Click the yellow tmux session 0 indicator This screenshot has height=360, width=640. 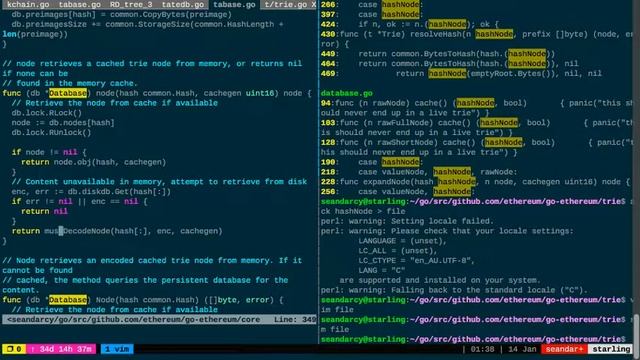pyautogui.click(x=14, y=349)
